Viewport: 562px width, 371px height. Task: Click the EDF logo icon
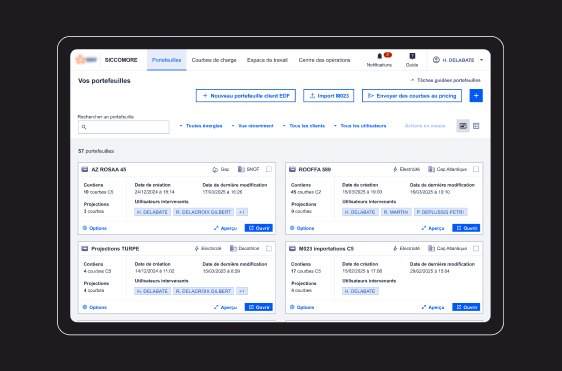[x=86, y=60]
